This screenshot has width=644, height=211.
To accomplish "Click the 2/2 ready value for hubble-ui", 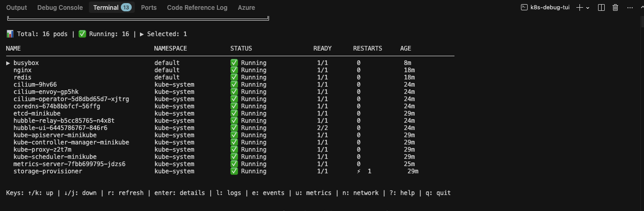I will point(323,128).
